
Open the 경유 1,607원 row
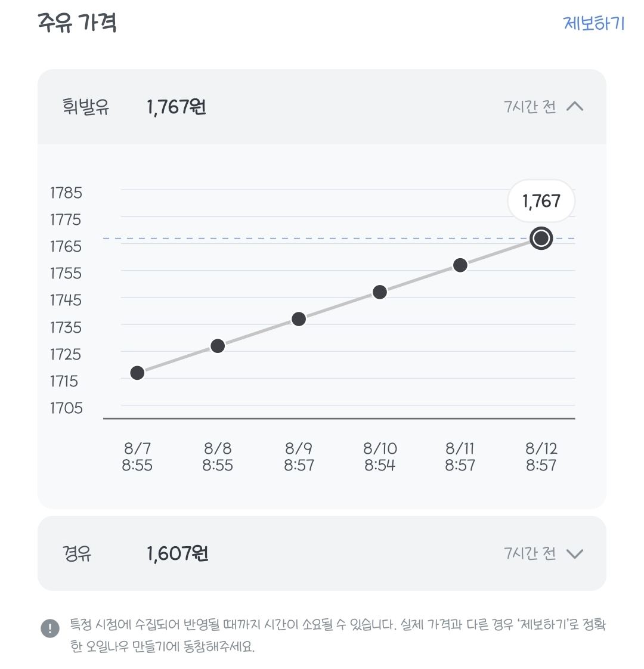click(322, 553)
